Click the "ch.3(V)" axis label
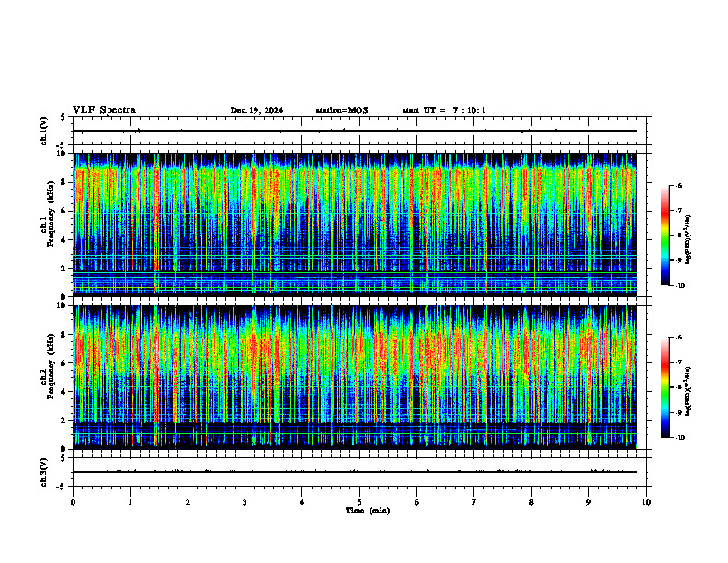728x563 pixels. (x=44, y=473)
